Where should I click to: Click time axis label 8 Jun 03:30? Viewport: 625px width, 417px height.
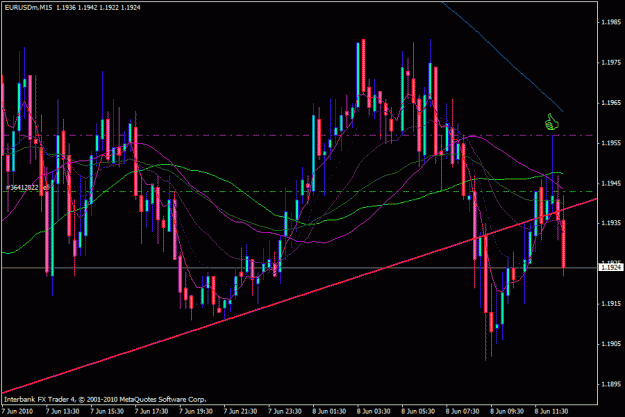coord(374,411)
